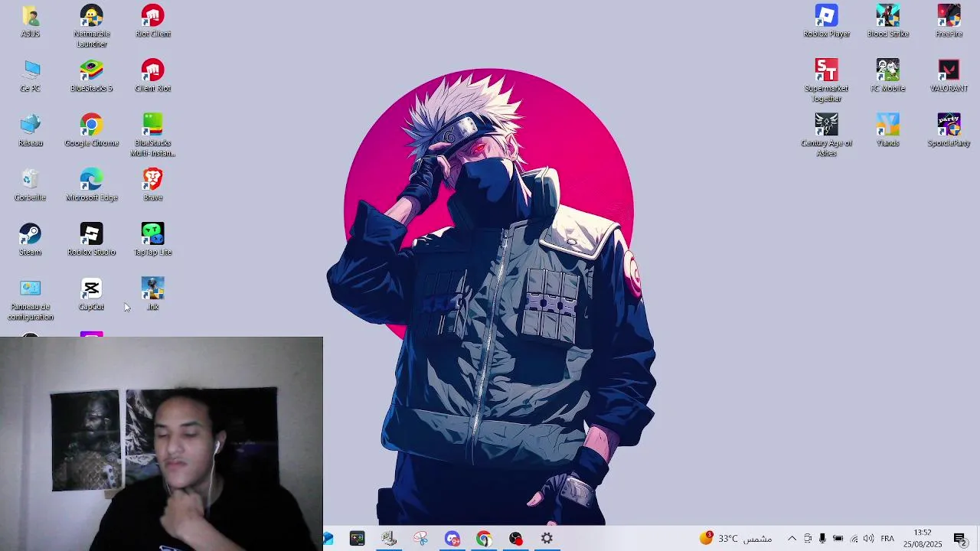Open the Steam desktop shortcut
The image size is (980, 551).
pos(30,240)
